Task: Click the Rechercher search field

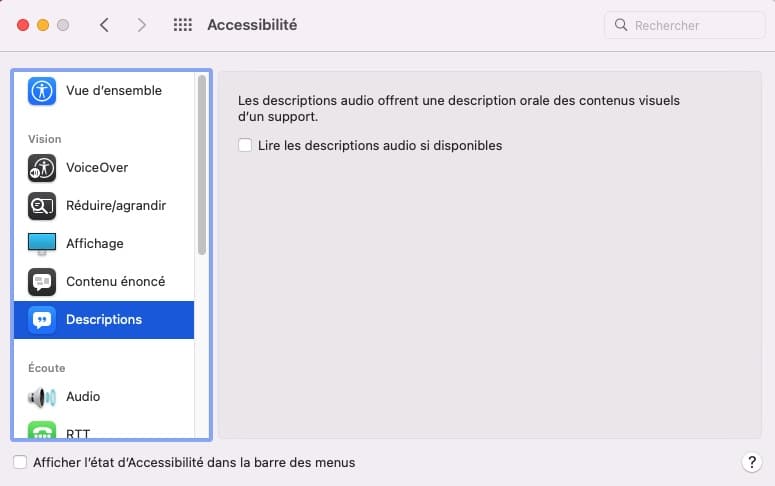Action: pyautogui.click(x=685, y=25)
